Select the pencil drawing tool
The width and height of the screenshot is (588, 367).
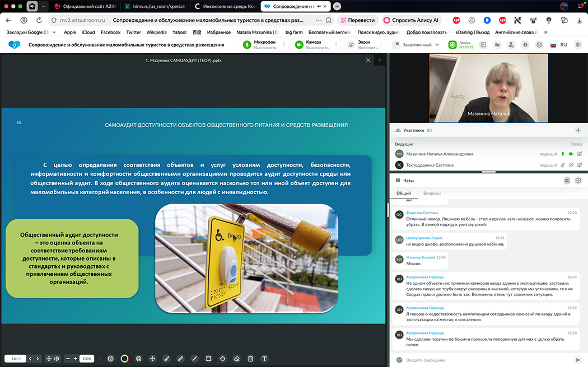coord(180,359)
